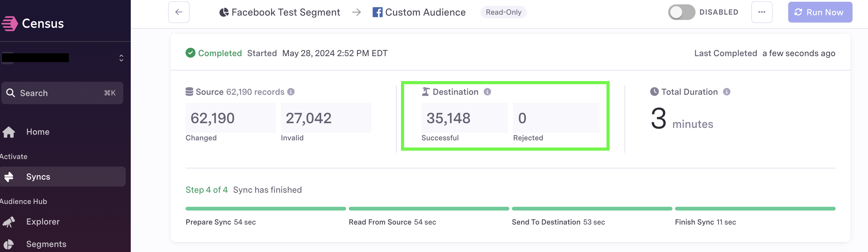The height and width of the screenshot is (252, 868).
Task: Expand the workspace switcher chevrons
Action: 121,58
